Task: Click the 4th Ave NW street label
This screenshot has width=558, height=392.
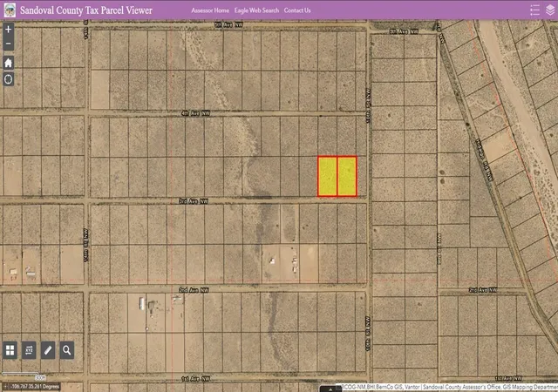Action: [x=195, y=113]
